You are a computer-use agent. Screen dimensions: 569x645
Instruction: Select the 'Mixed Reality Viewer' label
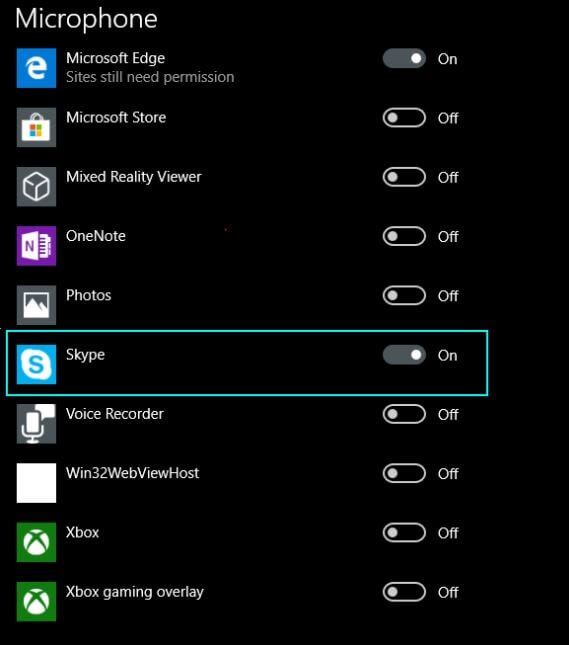coord(134,177)
